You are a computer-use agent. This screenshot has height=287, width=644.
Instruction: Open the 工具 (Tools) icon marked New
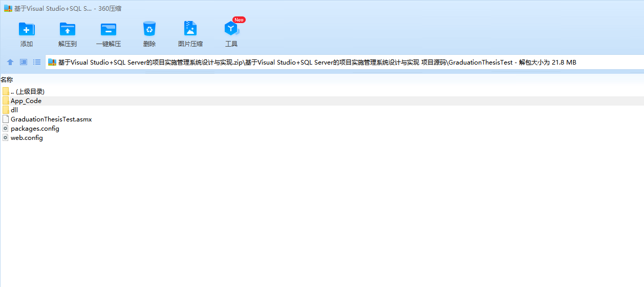tap(231, 29)
